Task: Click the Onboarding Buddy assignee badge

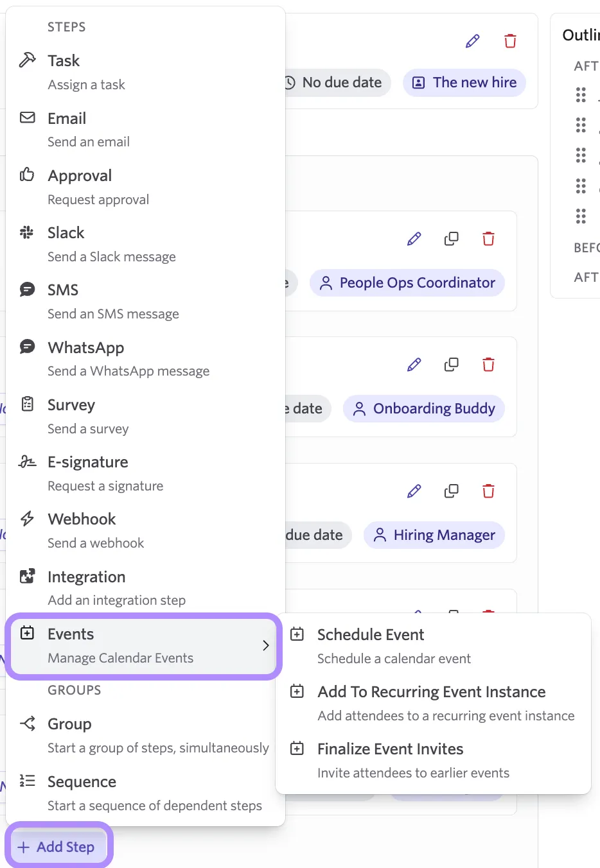Action: 424,408
